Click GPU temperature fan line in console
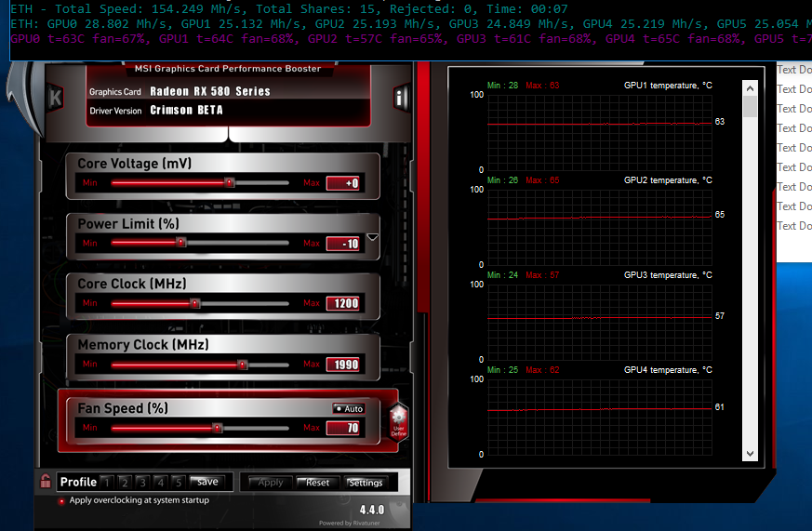This screenshot has width=812, height=531. (x=411, y=39)
